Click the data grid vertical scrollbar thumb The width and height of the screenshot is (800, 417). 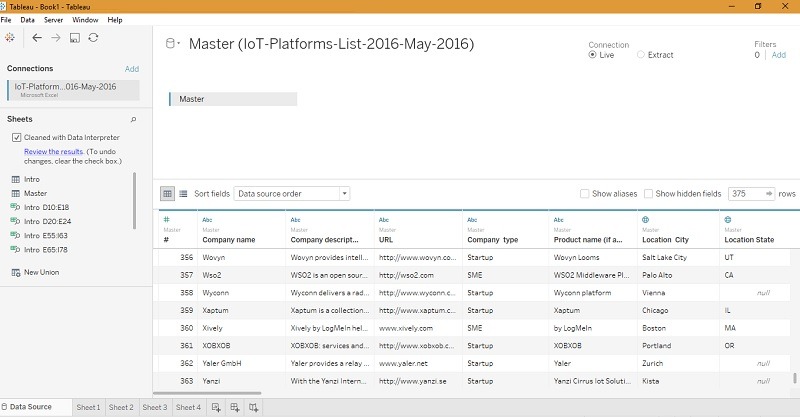794,378
